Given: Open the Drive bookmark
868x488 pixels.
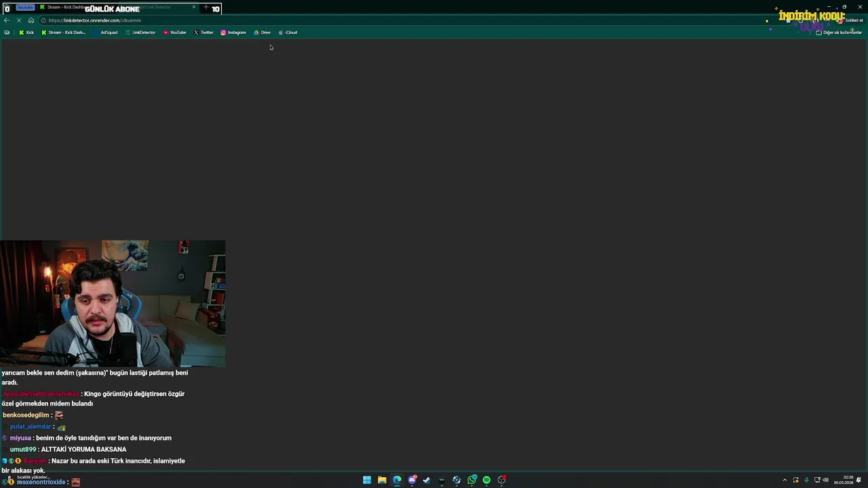Looking at the screenshot, I should [x=262, y=33].
